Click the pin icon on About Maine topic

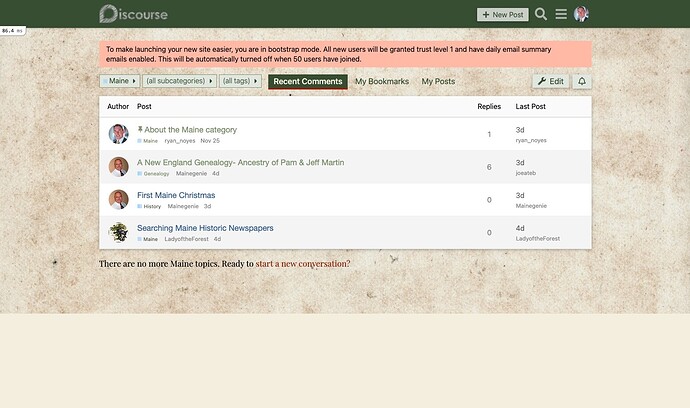pyautogui.click(x=140, y=129)
